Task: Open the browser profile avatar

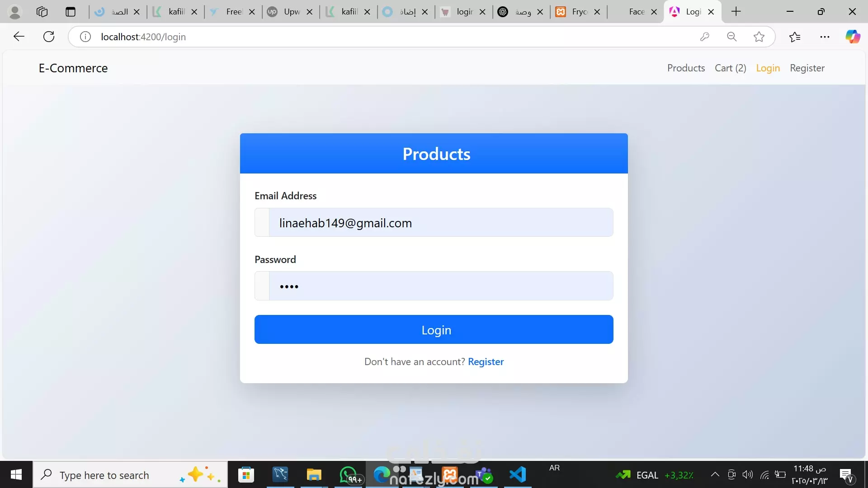Action: 15,12
